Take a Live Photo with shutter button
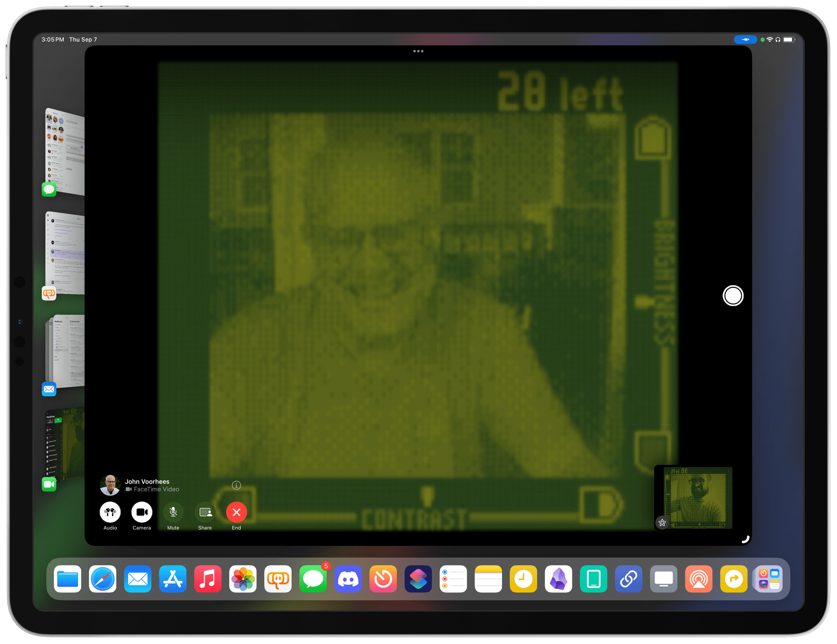 (733, 295)
